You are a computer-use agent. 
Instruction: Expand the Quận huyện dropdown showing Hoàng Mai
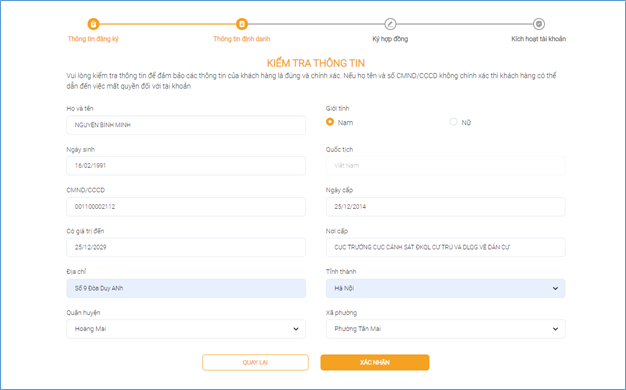pyautogui.click(x=186, y=329)
